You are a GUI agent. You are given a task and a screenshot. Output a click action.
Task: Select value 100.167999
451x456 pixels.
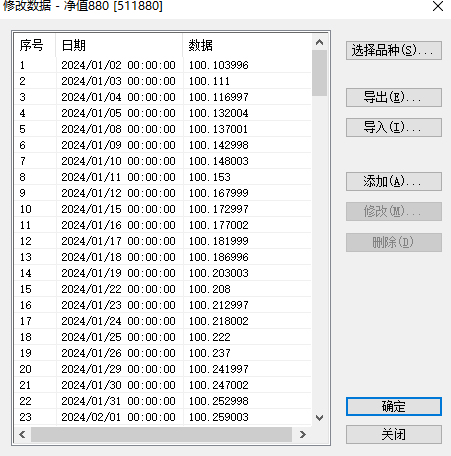219,193
